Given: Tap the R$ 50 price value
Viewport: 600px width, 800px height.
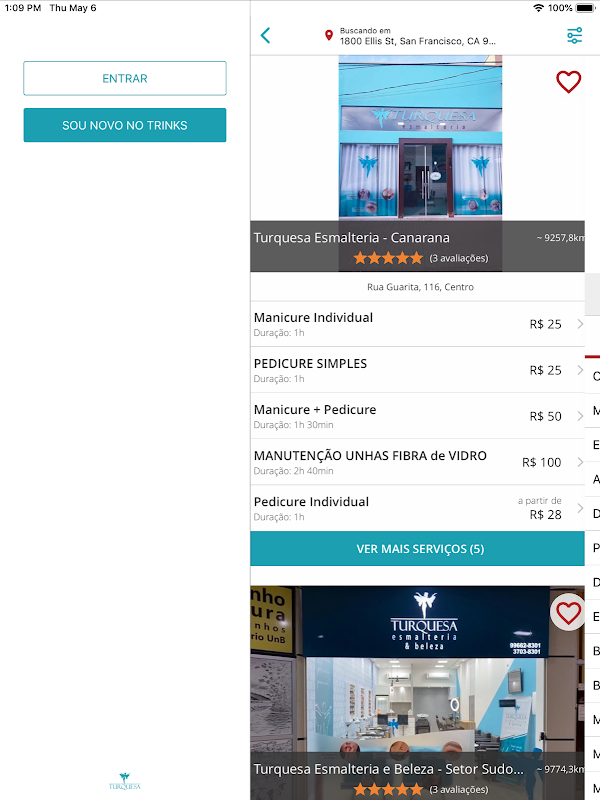Looking at the screenshot, I should pyautogui.click(x=545, y=416).
